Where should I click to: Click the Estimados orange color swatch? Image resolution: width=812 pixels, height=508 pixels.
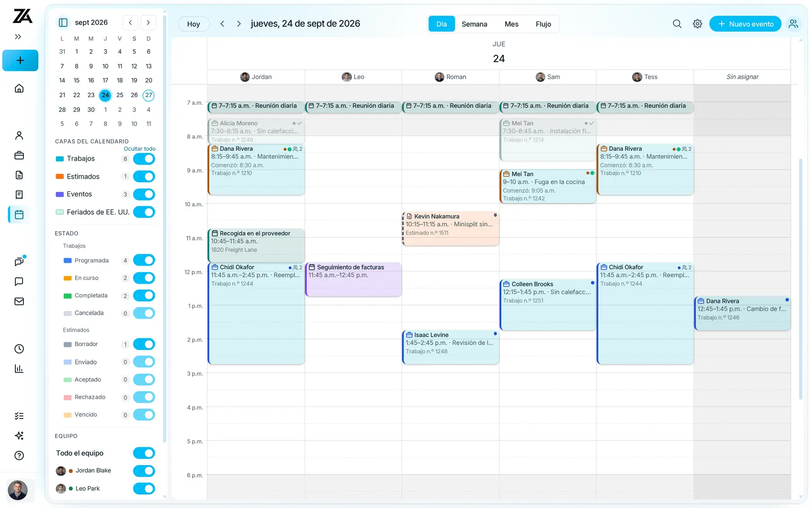[x=60, y=177]
